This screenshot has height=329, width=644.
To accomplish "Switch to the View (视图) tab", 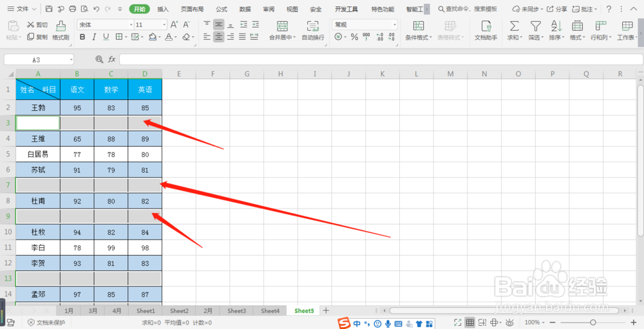I will tap(292, 9).
